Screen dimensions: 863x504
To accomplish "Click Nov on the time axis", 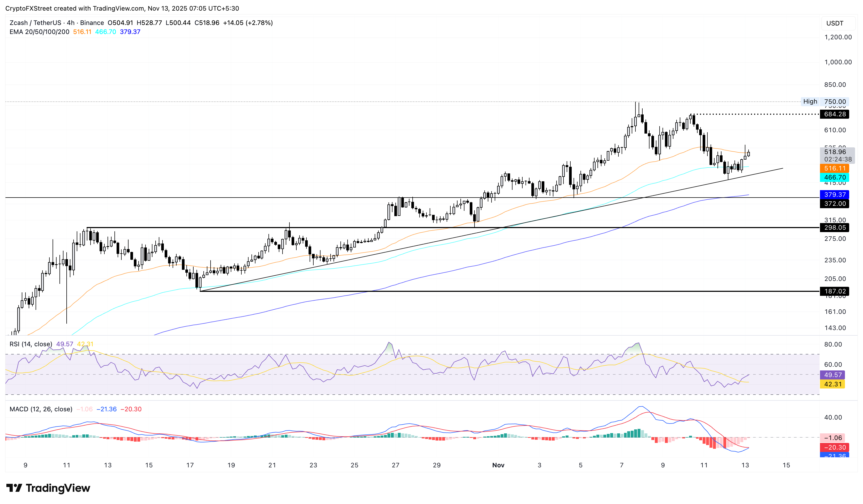I will coord(498,465).
